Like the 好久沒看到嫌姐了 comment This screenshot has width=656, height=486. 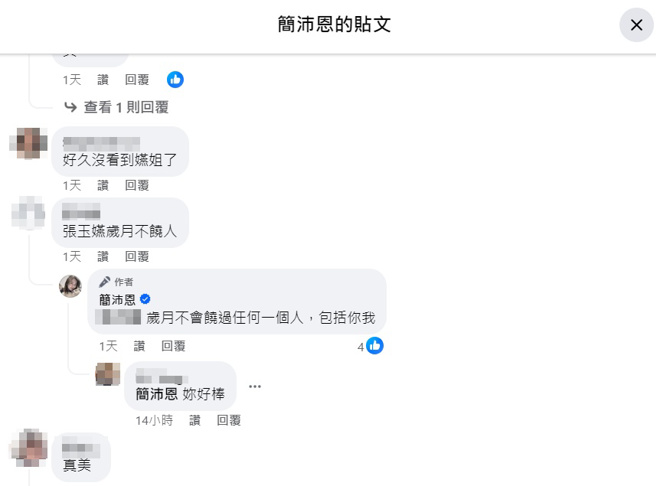coord(103,185)
